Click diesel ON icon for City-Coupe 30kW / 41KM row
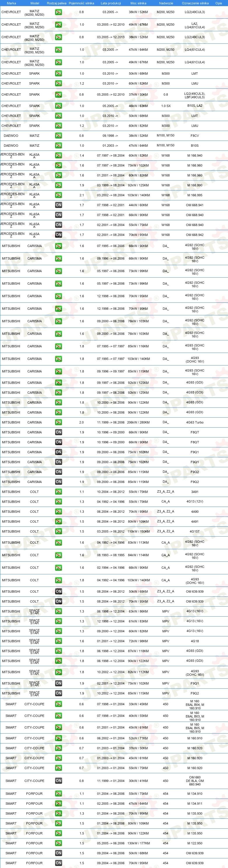Screen dimensions: 228x868 tap(59, 781)
